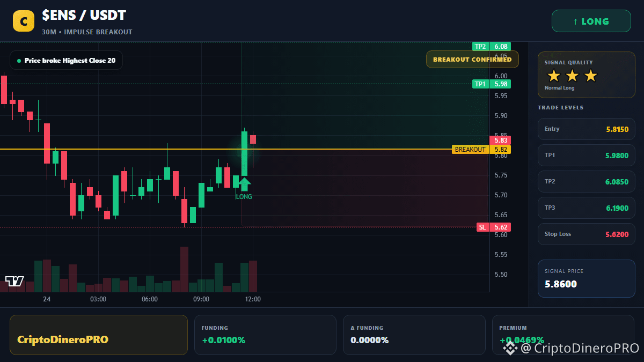The width and height of the screenshot is (644, 362).
Task: Click the yellow BREAKOUT 5.82 price label
Action: pyautogui.click(x=481, y=150)
